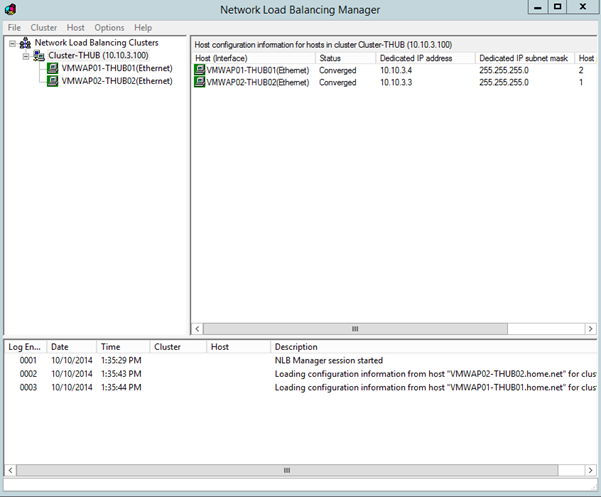This screenshot has width=601, height=497.
Task: Click Converged status of the VMWAP02-THUB02 row
Action: 338,82
